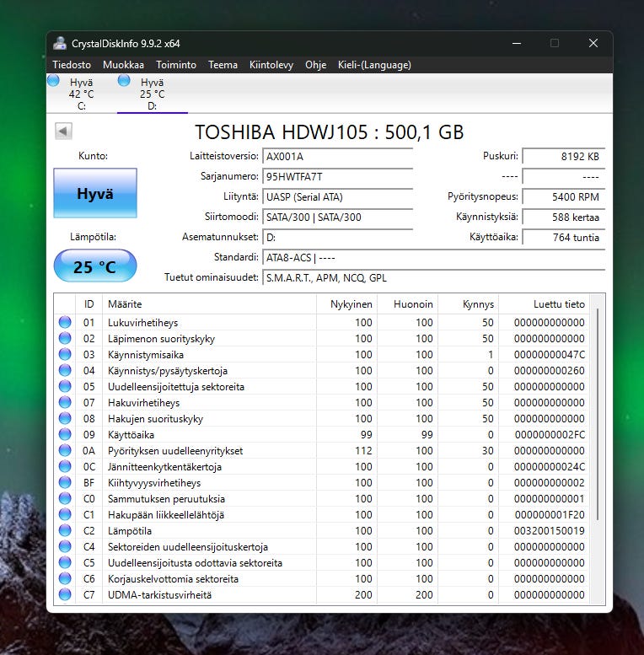Click status orb for attribute 05 Uudelleensijoitettuja sektoreita
644x655 pixels.
(65, 386)
